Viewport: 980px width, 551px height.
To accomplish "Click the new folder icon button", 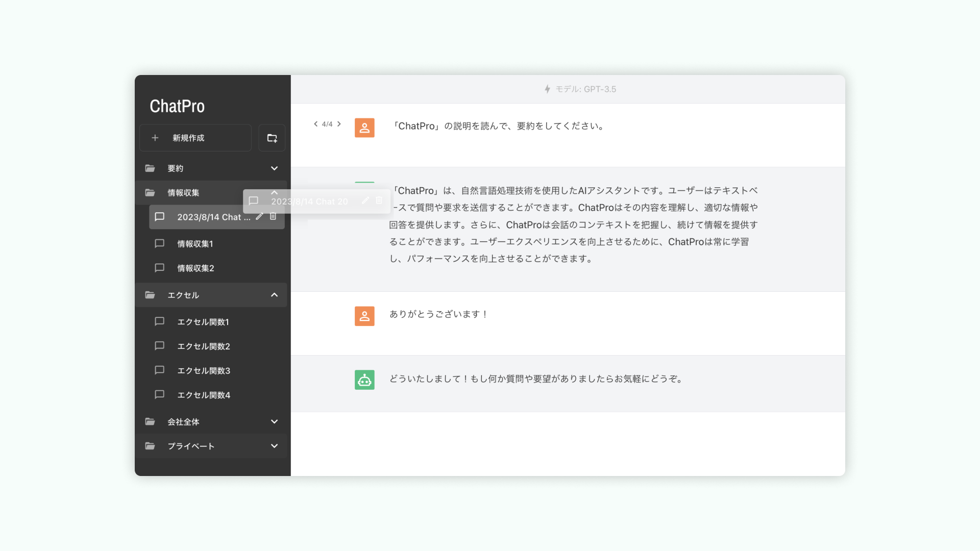I will tap(272, 138).
